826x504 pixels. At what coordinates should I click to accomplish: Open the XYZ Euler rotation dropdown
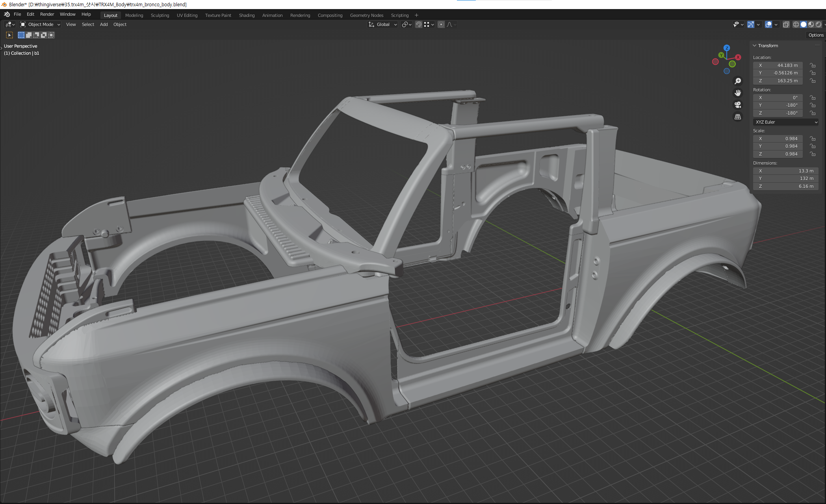click(786, 122)
